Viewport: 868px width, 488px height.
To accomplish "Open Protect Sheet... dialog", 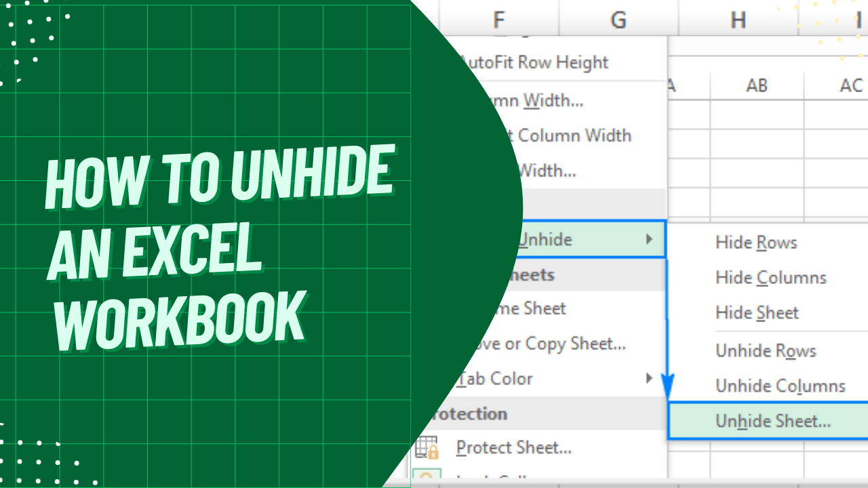I will (514, 447).
